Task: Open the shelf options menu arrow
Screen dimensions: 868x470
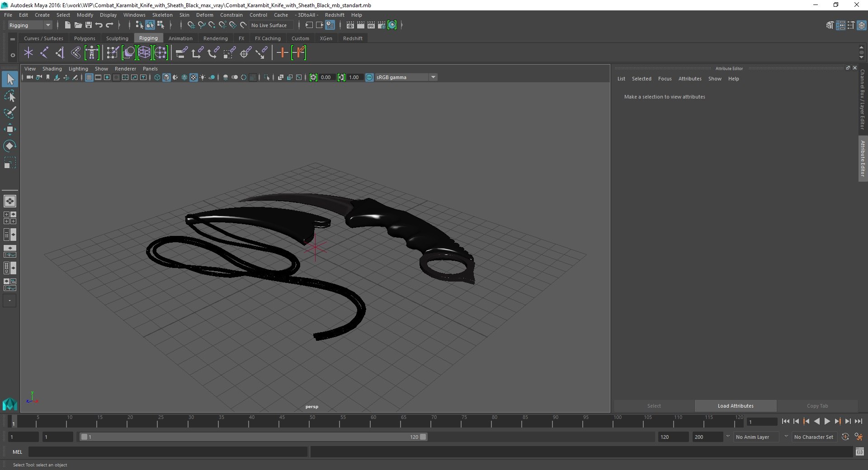Action: click(x=13, y=55)
